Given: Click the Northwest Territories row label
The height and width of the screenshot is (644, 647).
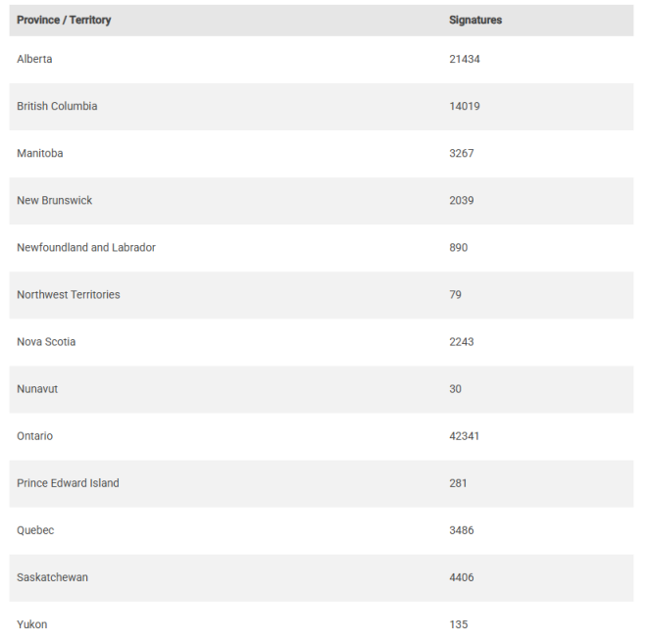Looking at the screenshot, I should pos(69,294).
